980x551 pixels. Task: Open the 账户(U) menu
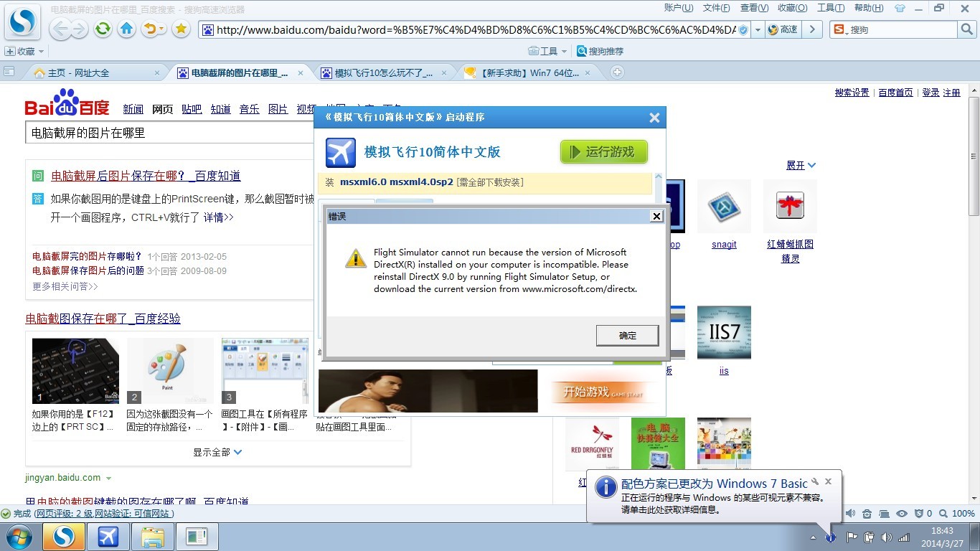[x=679, y=8]
